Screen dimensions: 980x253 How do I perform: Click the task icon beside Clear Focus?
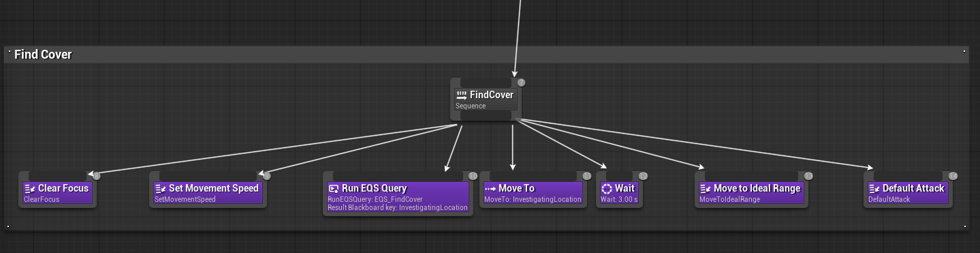coord(29,189)
